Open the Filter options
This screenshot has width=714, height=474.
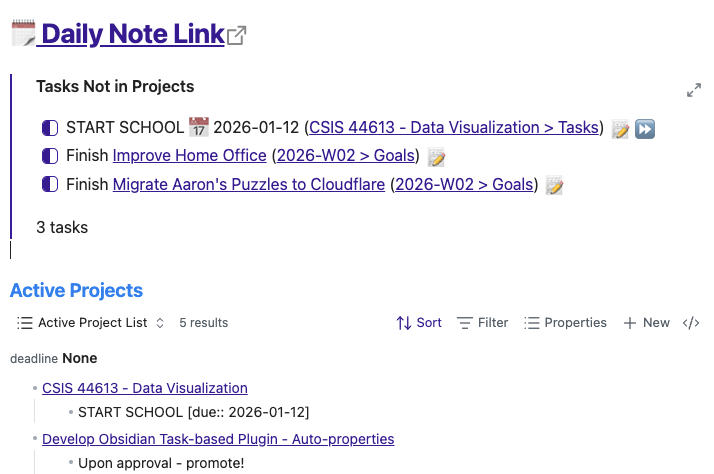point(482,323)
